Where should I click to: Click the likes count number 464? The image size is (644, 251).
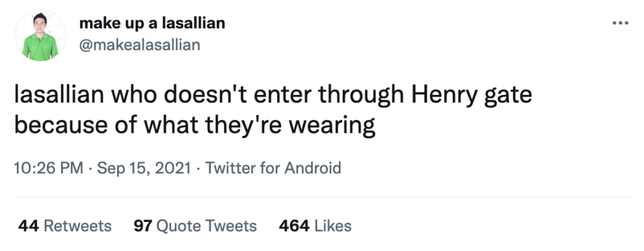click(294, 226)
